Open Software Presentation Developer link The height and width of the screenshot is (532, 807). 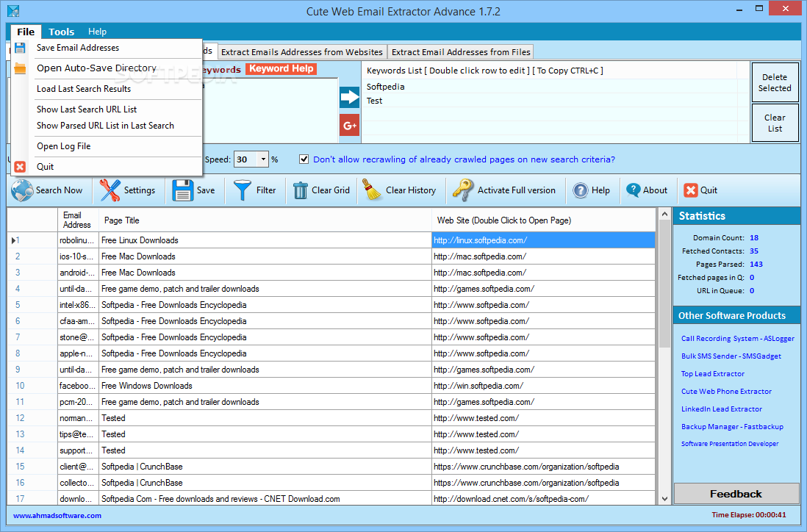[x=730, y=444]
